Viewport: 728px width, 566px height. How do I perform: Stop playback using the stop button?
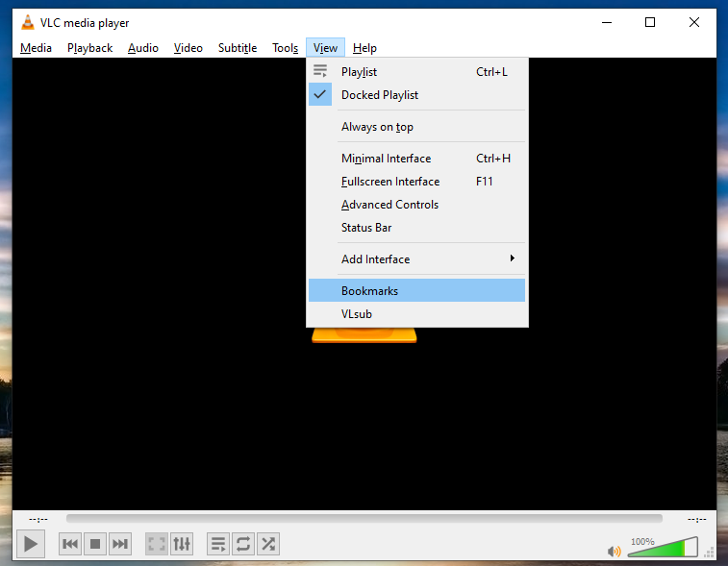[x=95, y=544]
